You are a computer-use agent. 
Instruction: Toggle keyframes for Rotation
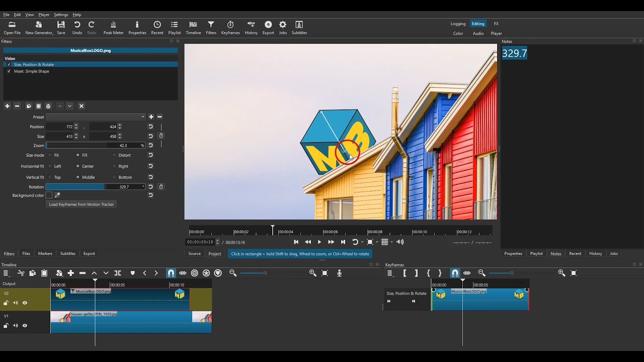coord(161,187)
